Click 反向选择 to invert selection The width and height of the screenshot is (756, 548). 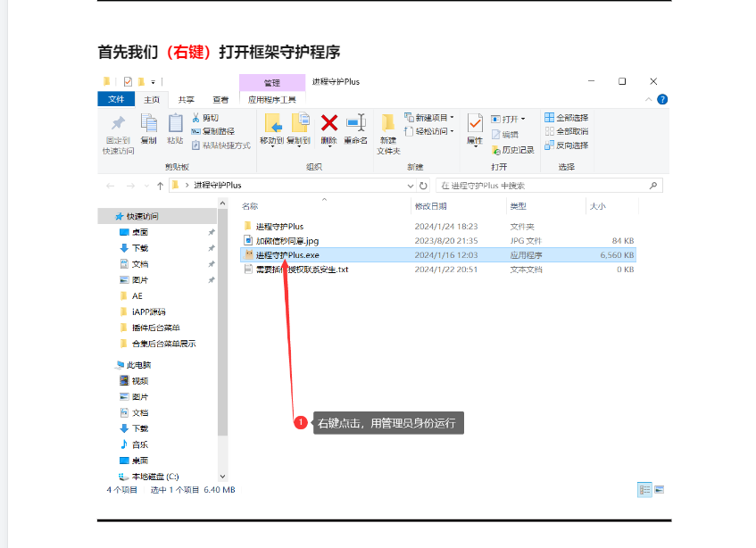point(569,145)
